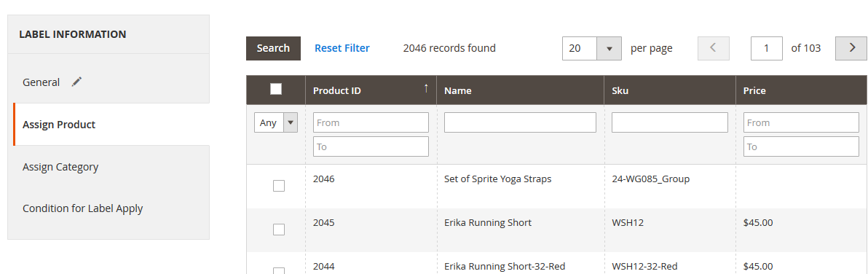Click the Search button
Screen dimensions: 868x274
pos(274,48)
